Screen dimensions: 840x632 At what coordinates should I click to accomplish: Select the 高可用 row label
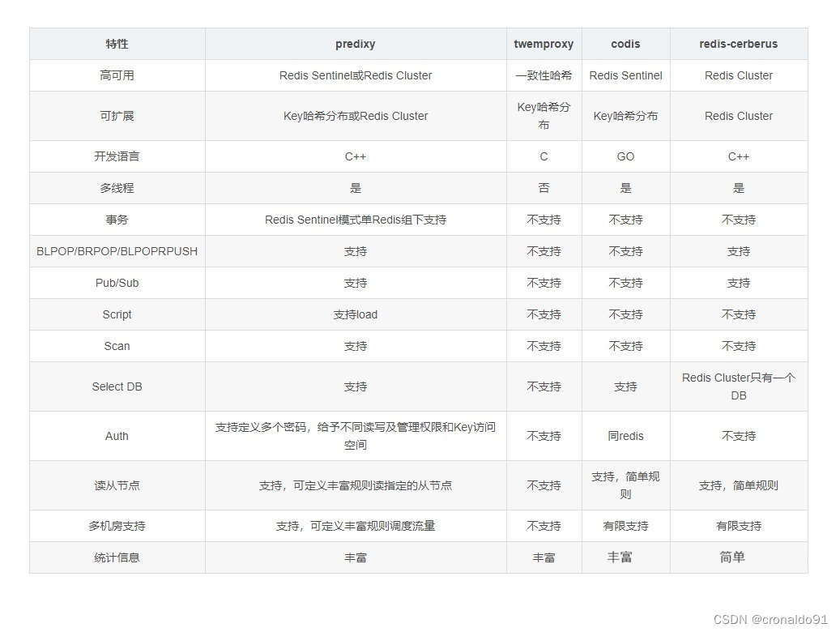[117, 75]
